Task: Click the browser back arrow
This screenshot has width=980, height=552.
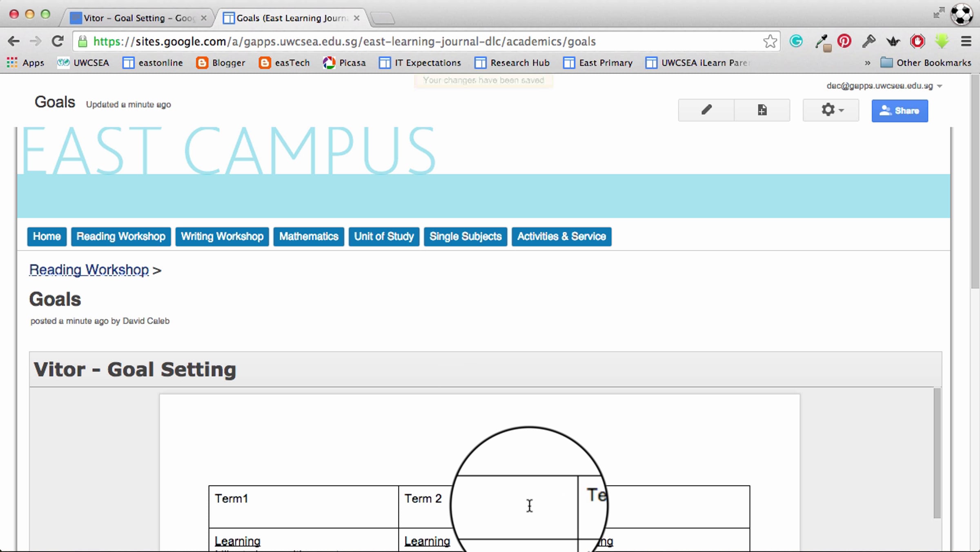Action: tap(13, 41)
